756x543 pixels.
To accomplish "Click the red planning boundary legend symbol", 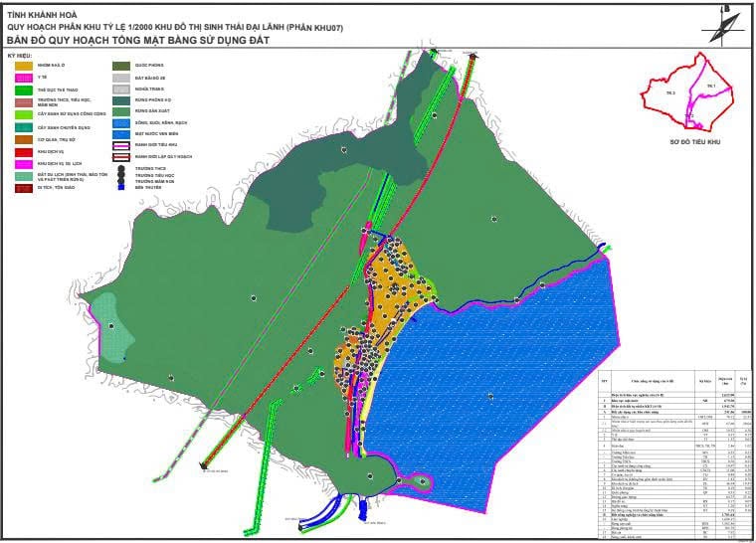I will tap(120, 156).
